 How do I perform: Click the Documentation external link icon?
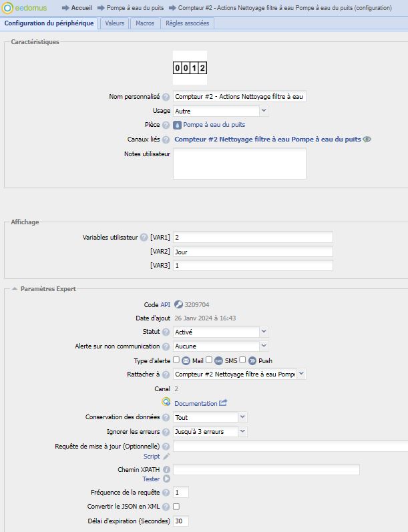click(223, 403)
